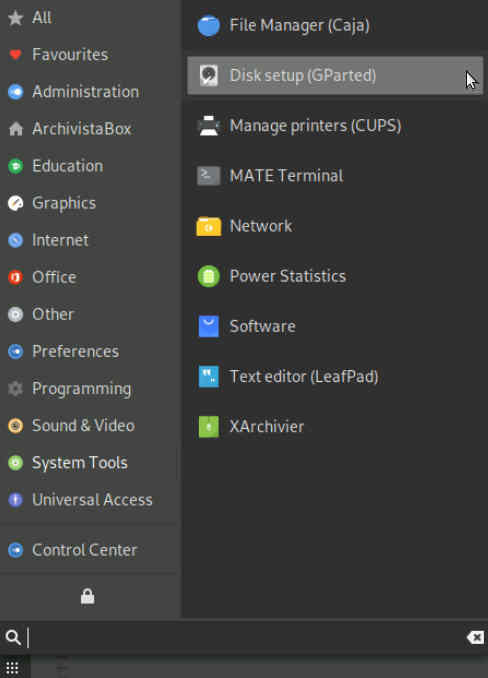This screenshot has height=678, width=488.
Task: Click the green System Tools icon
Action: tap(16, 463)
